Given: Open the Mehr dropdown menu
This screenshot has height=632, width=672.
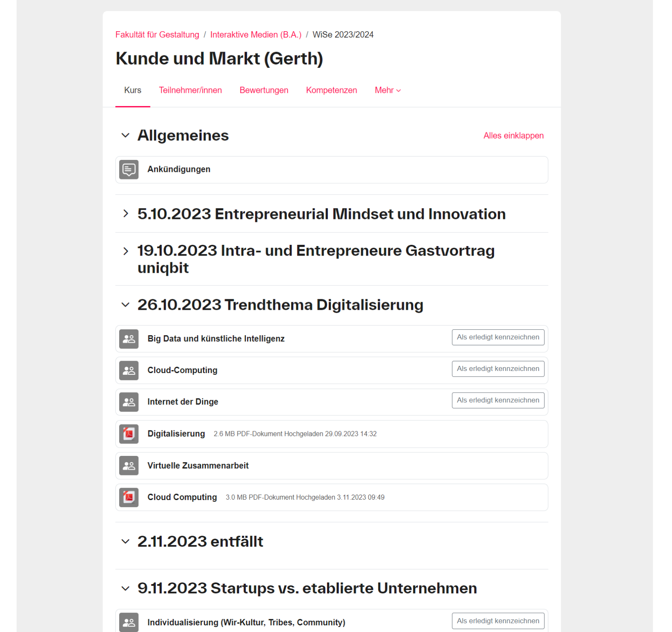Looking at the screenshot, I should 387,90.
